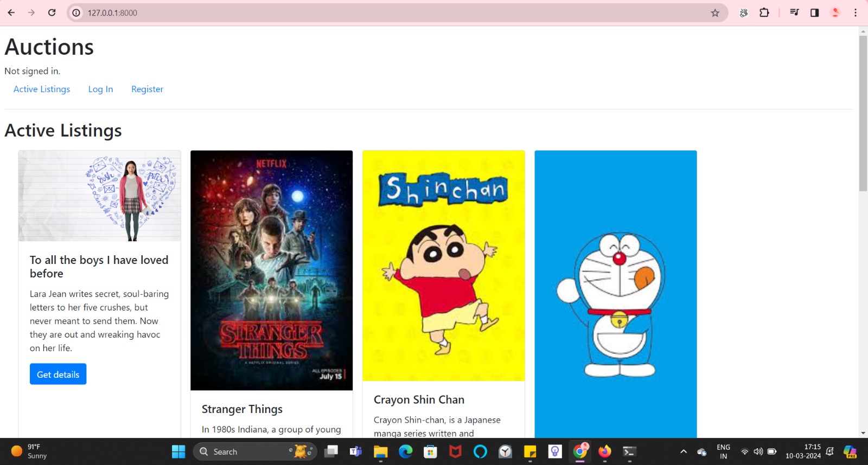This screenshot has width=868, height=465.
Task: Open the media controls icon
Action: [x=794, y=12]
